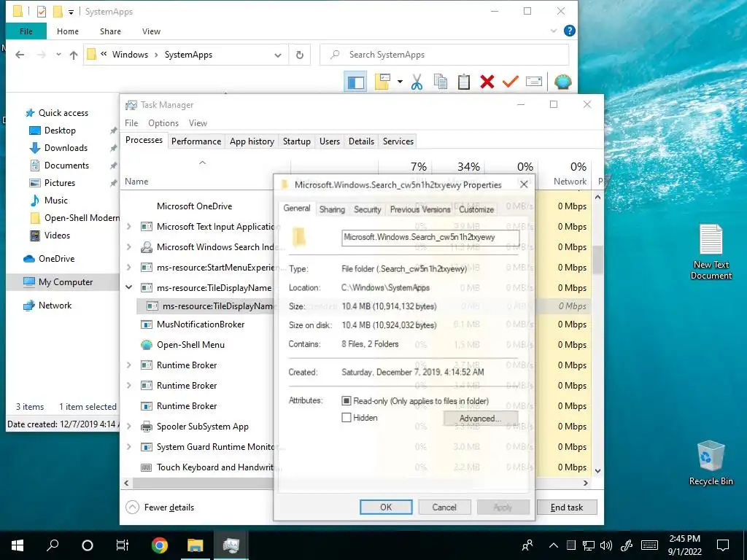Click the Cortana circle icon on taskbar

point(88,545)
